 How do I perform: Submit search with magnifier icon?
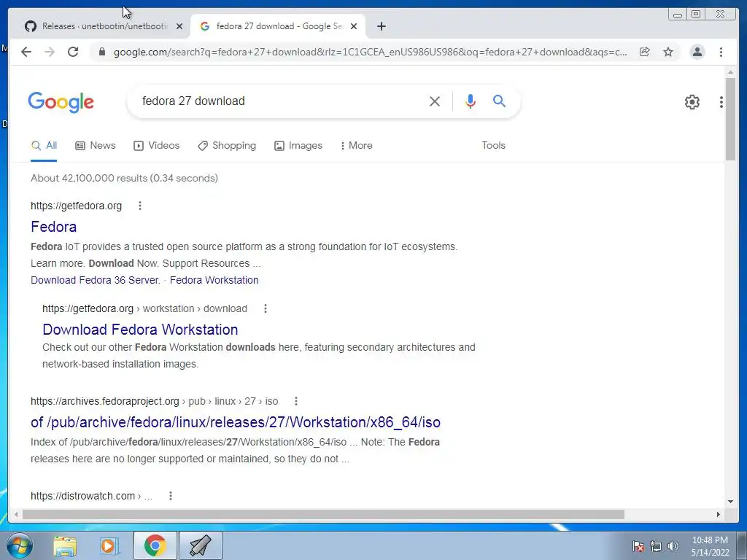click(x=499, y=101)
